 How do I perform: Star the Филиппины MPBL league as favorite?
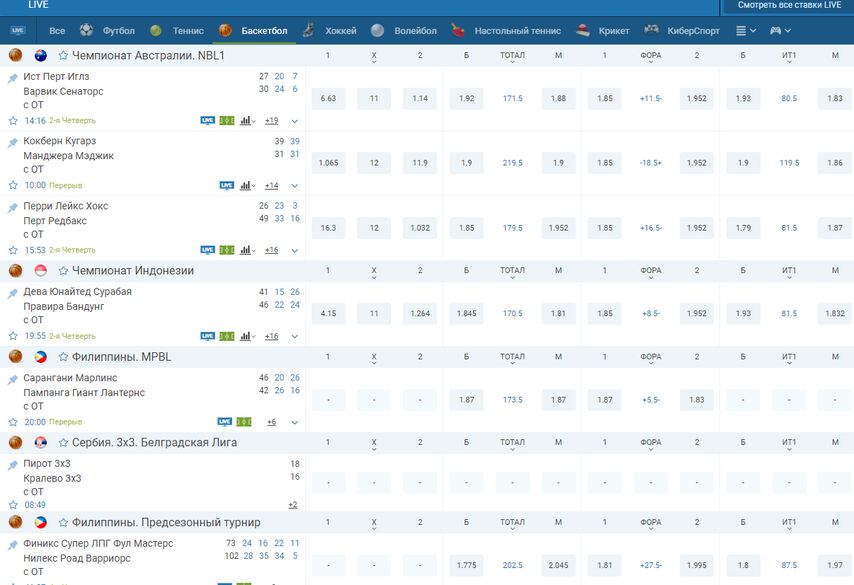click(x=64, y=357)
